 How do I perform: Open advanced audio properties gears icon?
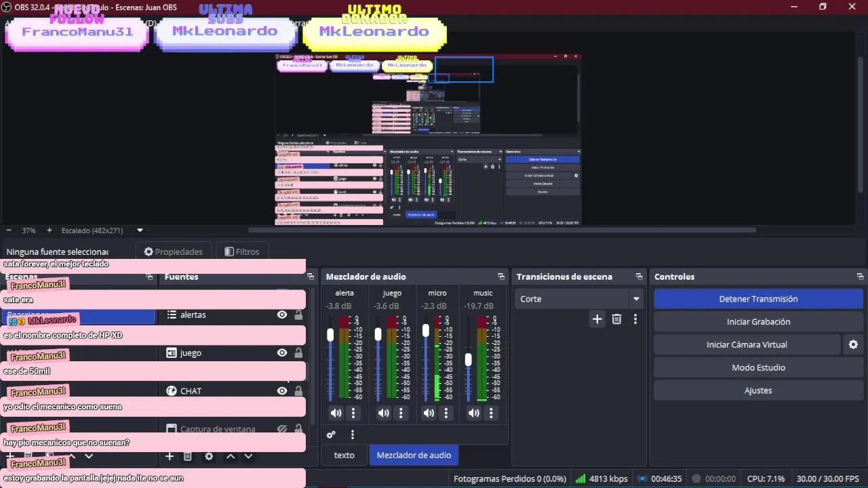(331, 434)
